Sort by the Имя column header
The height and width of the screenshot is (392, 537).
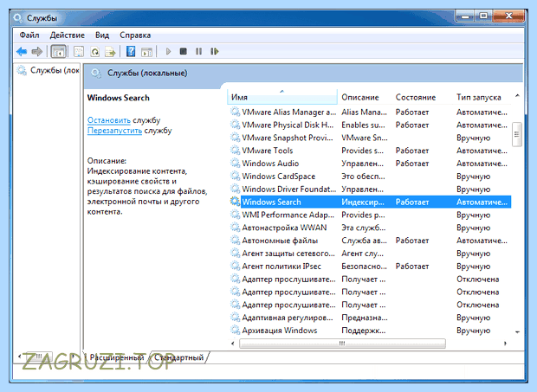282,98
